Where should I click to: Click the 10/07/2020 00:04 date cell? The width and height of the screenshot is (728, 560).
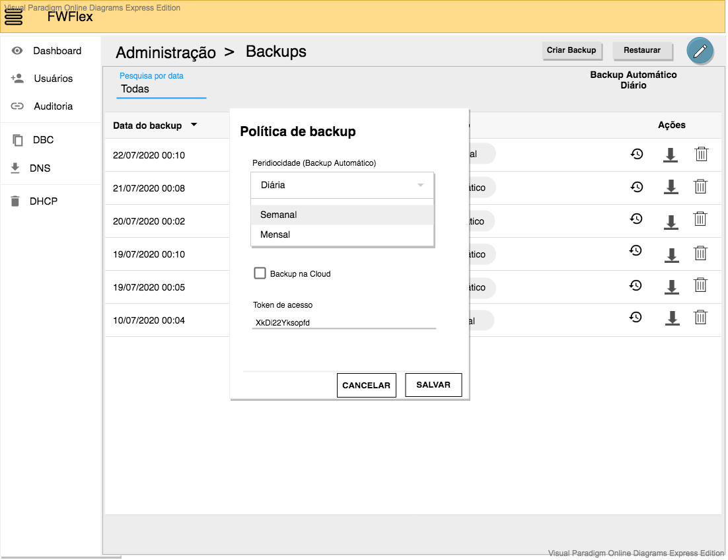coord(149,320)
